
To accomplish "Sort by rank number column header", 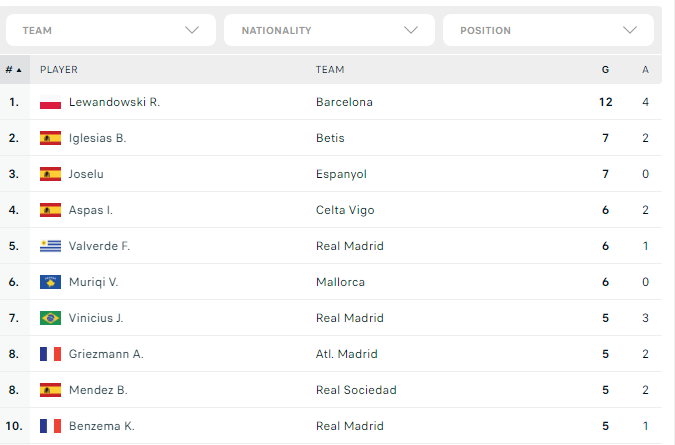I will pos(14,70).
